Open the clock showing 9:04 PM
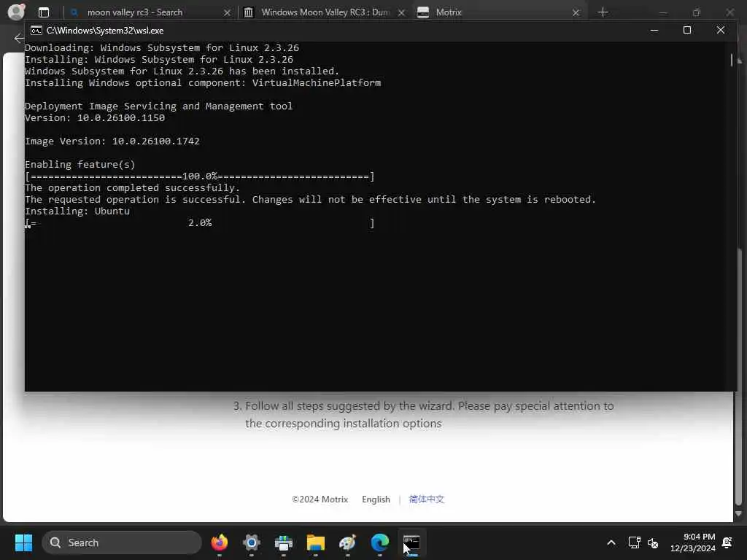The image size is (747, 560). (x=692, y=542)
